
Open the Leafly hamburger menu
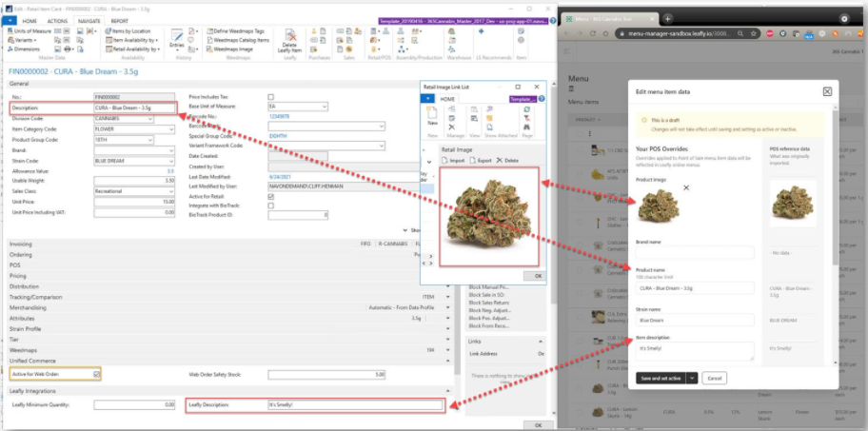[x=568, y=51]
